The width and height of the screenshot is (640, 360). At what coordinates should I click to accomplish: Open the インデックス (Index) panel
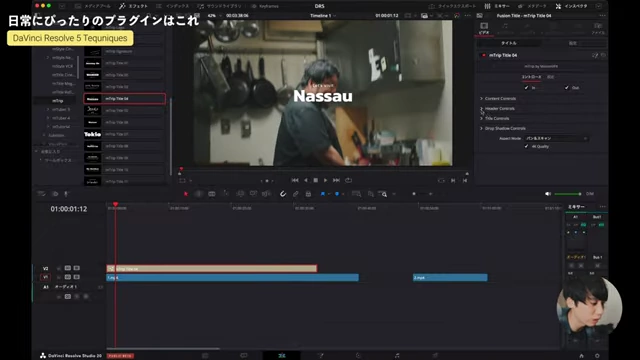pyautogui.click(x=173, y=6)
